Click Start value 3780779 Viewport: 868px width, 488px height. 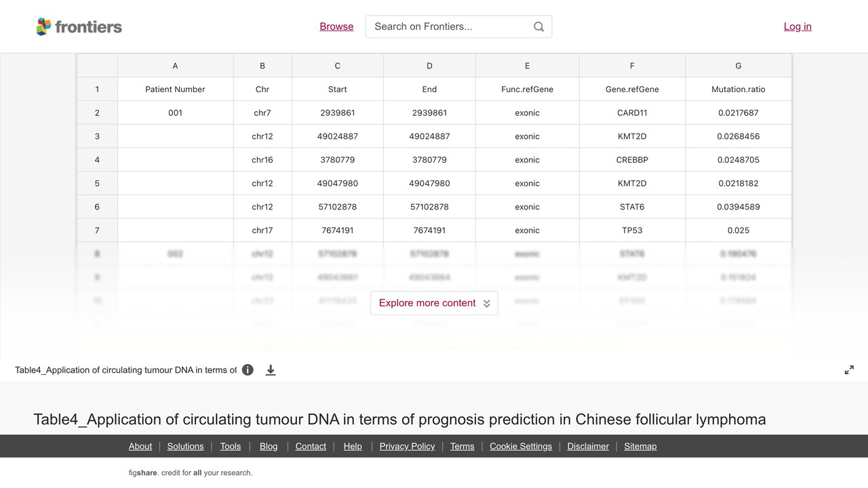(338, 160)
